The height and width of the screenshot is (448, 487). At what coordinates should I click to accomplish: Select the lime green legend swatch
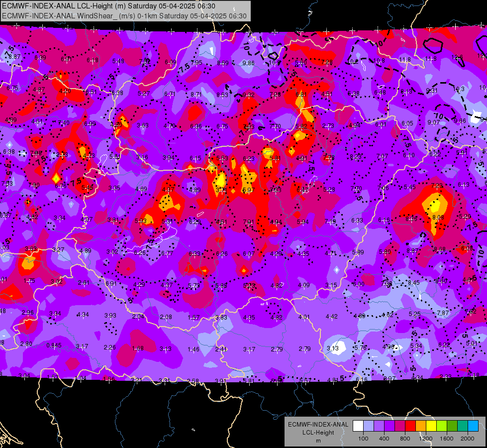pos(442,426)
